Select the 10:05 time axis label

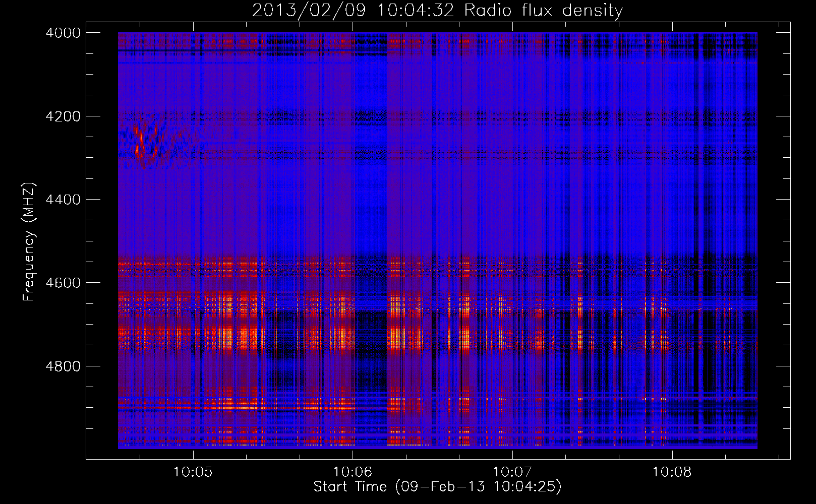pyautogui.click(x=193, y=472)
